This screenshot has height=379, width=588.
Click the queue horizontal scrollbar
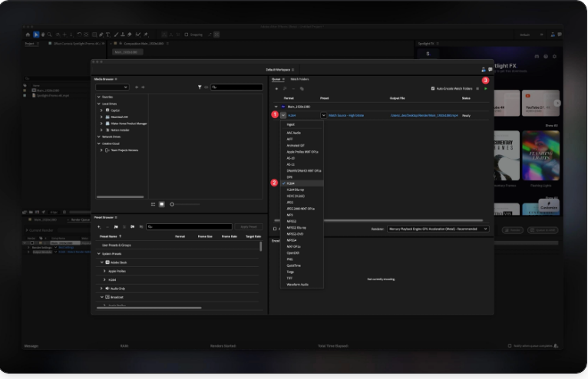[378, 220]
